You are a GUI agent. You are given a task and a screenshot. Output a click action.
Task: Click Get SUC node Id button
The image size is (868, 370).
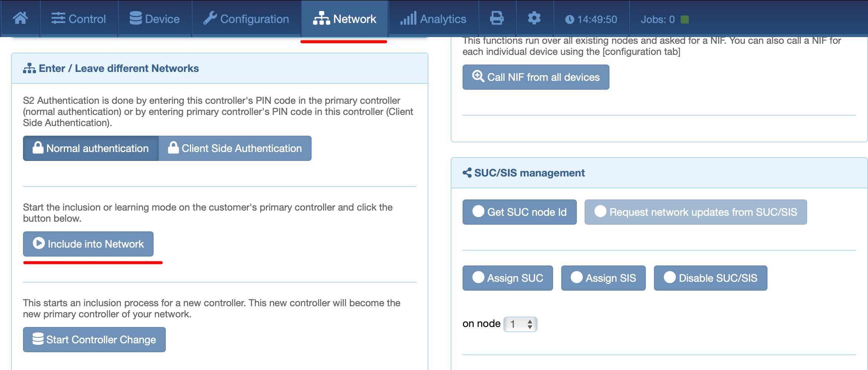tap(519, 212)
